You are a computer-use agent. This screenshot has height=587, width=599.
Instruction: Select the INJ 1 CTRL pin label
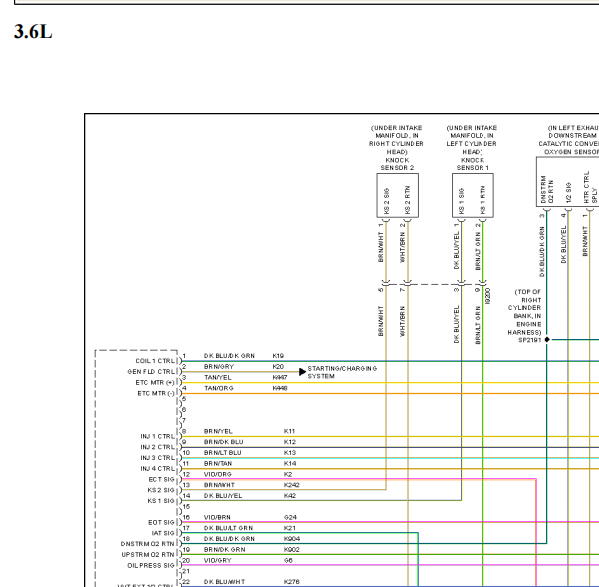click(157, 436)
